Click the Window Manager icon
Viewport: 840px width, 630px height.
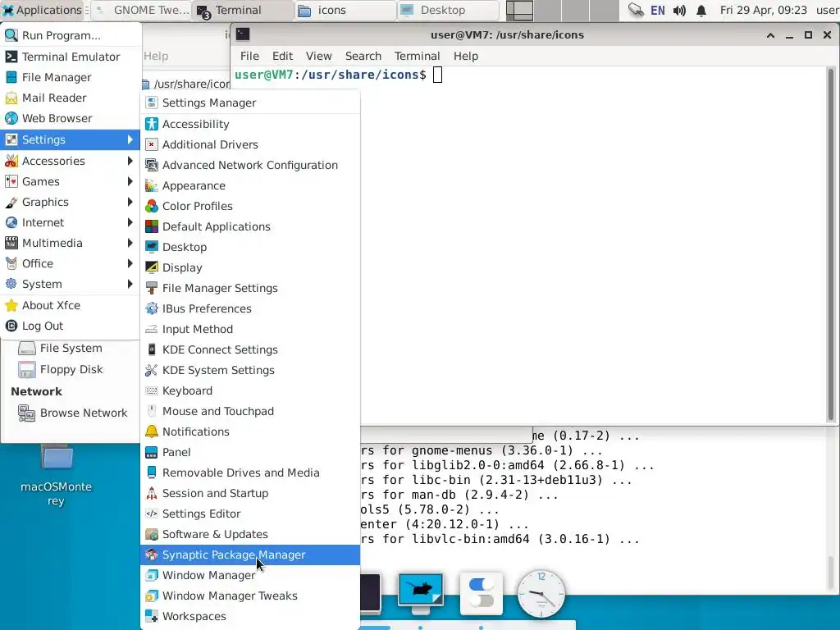pyautogui.click(x=152, y=575)
